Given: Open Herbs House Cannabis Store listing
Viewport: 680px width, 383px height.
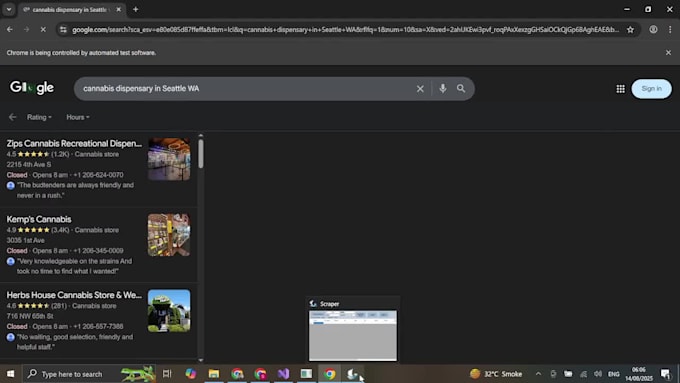Looking at the screenshot, I should pyautogui.click(x=74, y=295).
